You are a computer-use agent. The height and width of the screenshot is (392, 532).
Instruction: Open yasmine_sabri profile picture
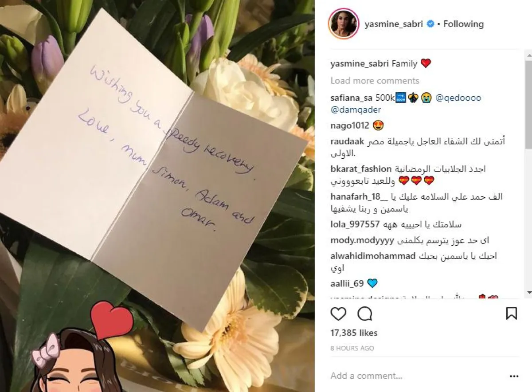tap(344, 24)
